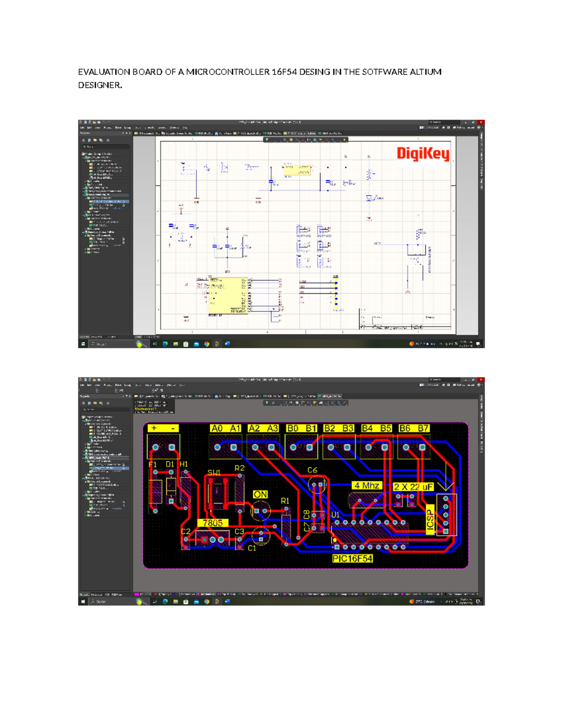Open Word from upper screenshot taskbar
563x728 pixels.
227,344
